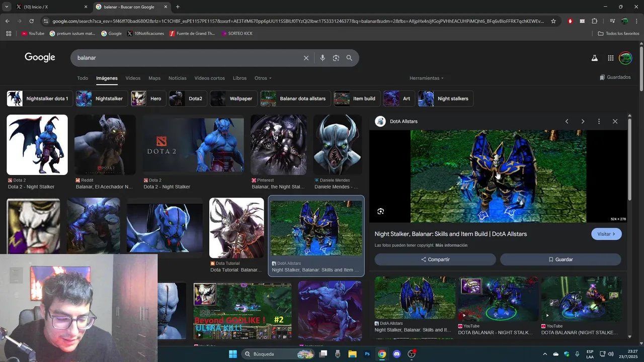Select the Balanar dota allstars chip

click(x=295, y=99)
